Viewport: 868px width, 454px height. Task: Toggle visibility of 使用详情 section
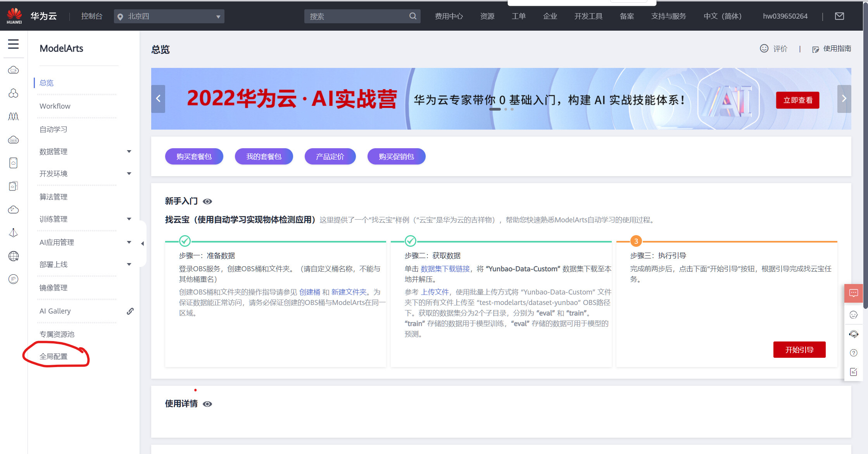coord(207,404)
